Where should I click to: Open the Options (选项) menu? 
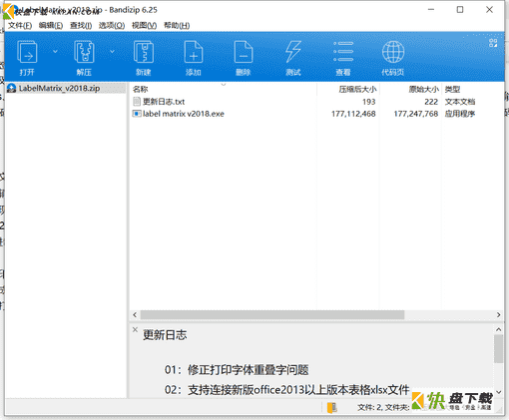[112, 26]
